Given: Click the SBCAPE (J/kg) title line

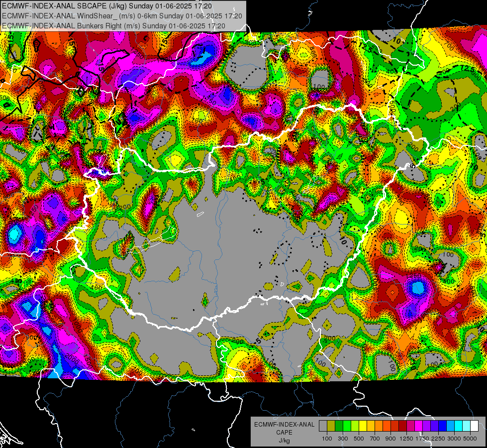Looking at the screenshot, I should (x=107, y=6).
